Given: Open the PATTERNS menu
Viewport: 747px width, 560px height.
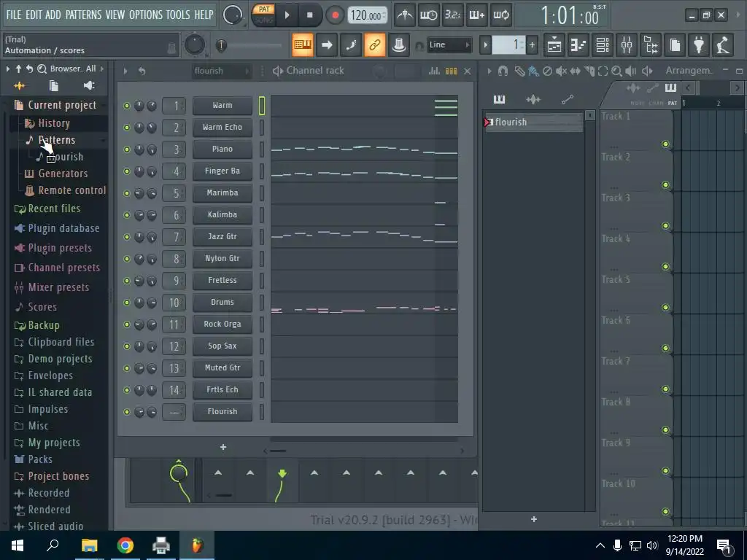Looking at the screenshot, I should click(83, 15).
